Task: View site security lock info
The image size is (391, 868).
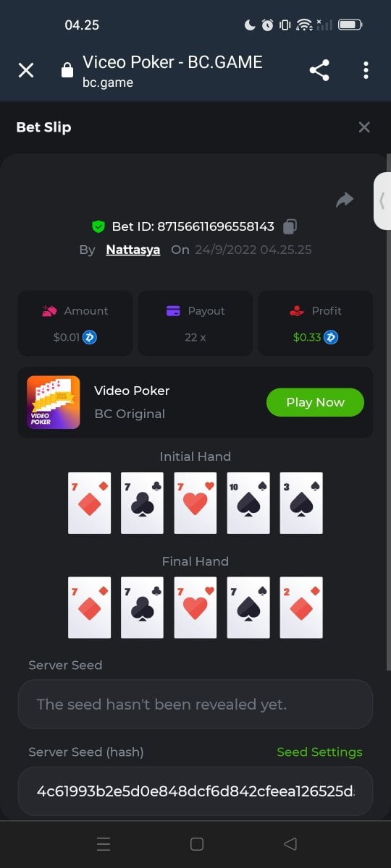Action: point(67,70)
